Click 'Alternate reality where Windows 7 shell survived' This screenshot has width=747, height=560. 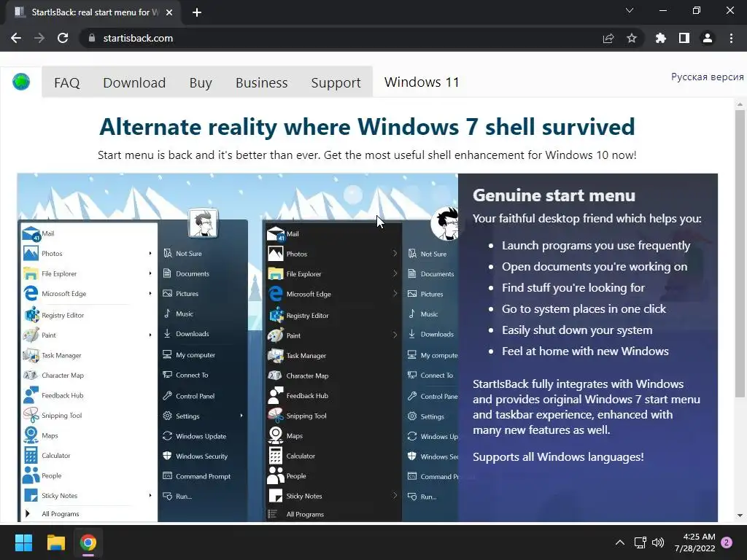[367, 127]
